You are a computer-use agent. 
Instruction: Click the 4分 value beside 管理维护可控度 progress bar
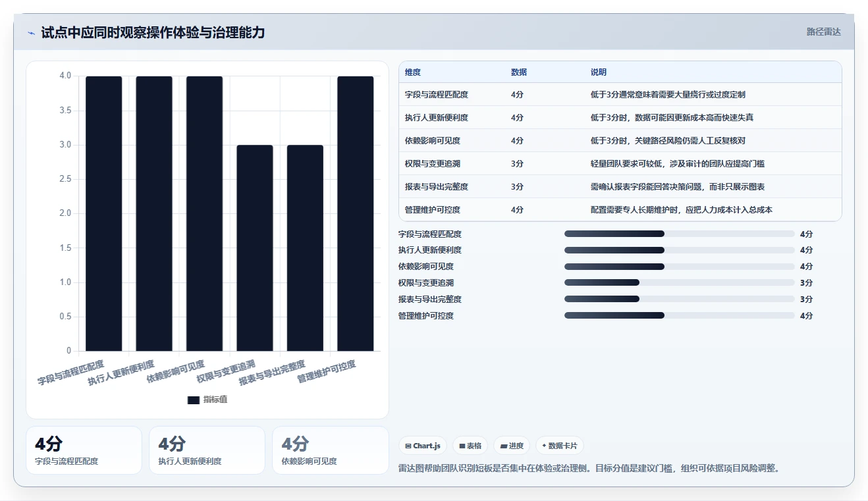pyautogui.click(x=806, y=316)
